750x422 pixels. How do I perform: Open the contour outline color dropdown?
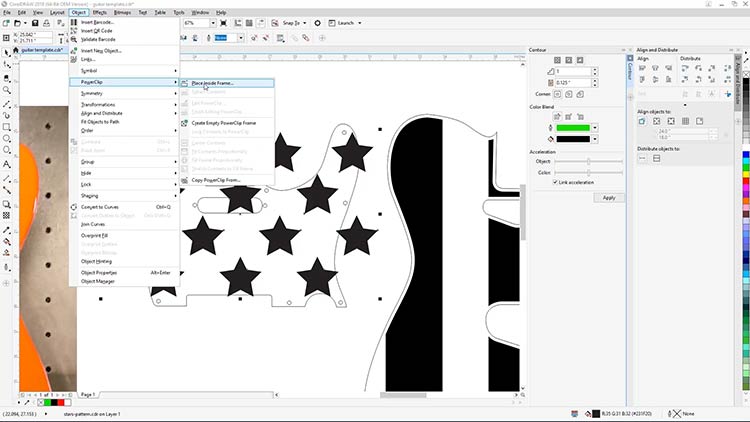595,128
